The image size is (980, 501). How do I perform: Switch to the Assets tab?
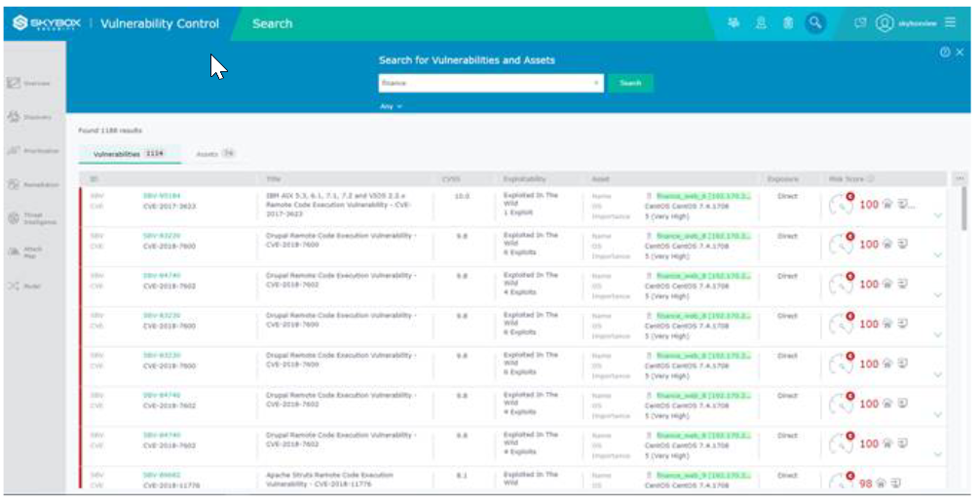(214, 154)
